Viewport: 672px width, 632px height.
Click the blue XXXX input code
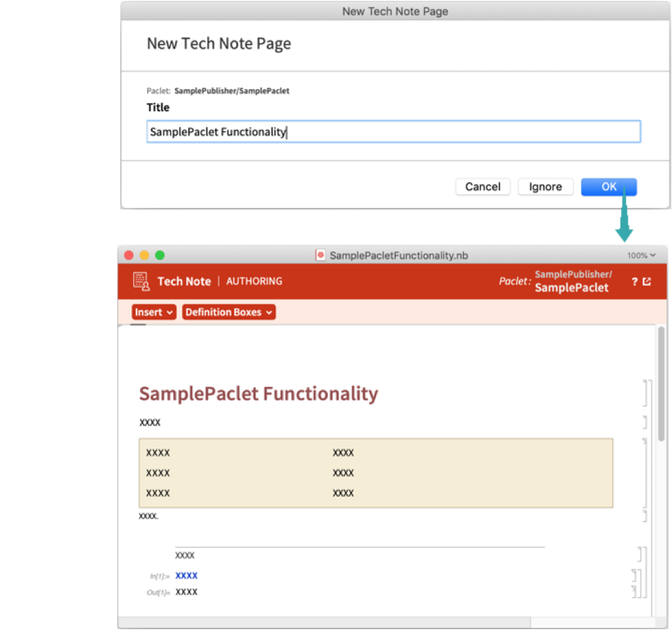pos(186,576)
